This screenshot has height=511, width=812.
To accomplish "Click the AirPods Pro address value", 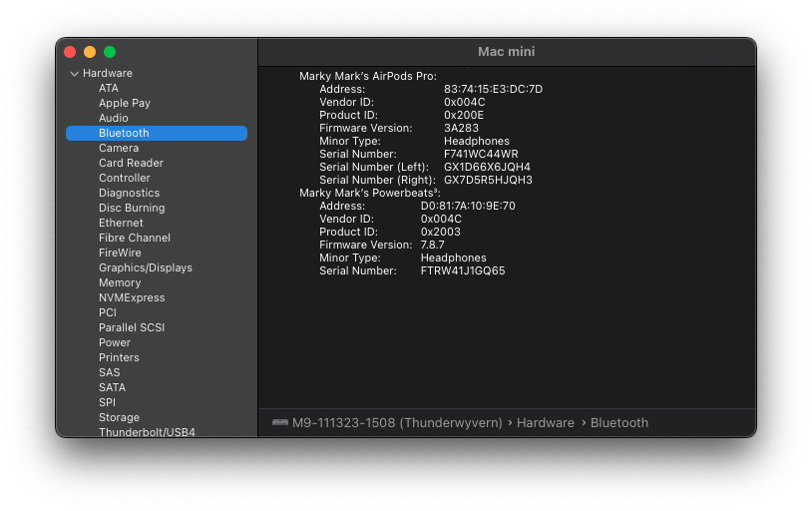I will coord(493,89).
